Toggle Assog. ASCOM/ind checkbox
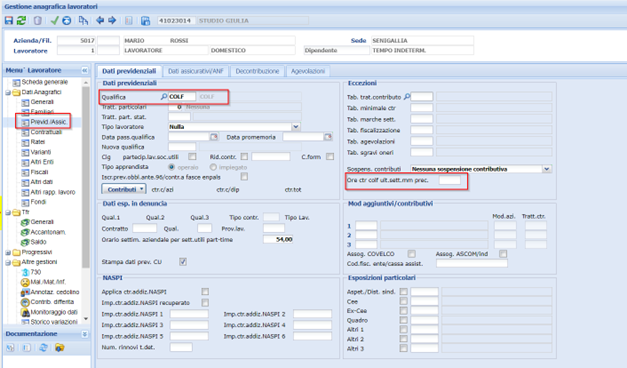 [x=503, y=254]
